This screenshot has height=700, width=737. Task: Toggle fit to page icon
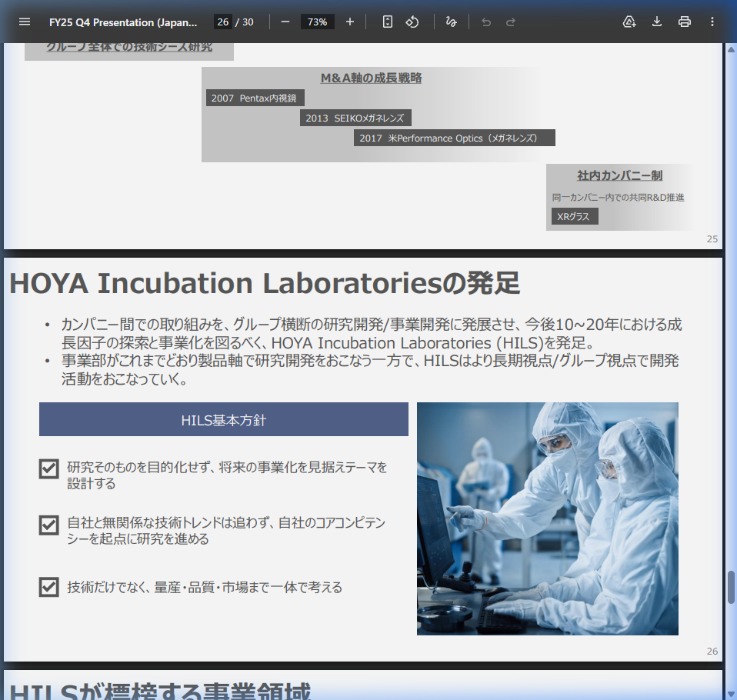click(387, 22)
